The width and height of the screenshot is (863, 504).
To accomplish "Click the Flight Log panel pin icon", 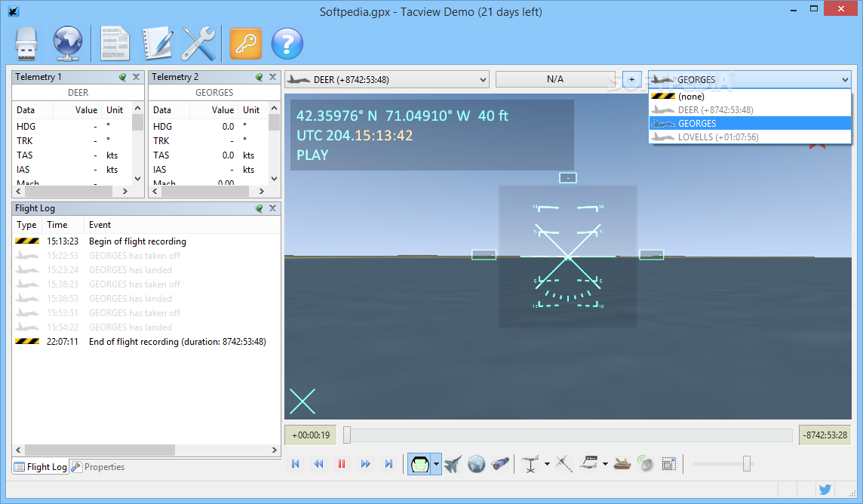I will (x=259, y=208).
